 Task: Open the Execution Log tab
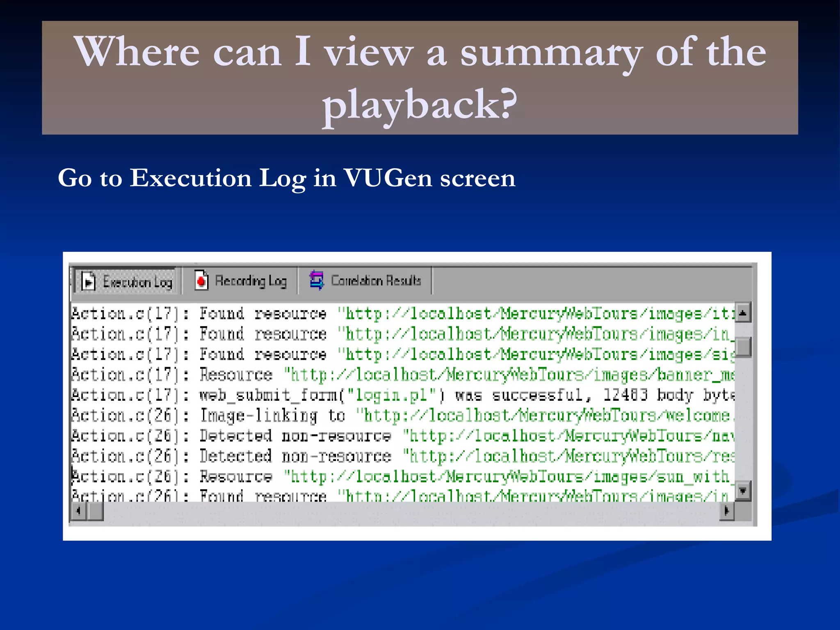pos(126,281)
